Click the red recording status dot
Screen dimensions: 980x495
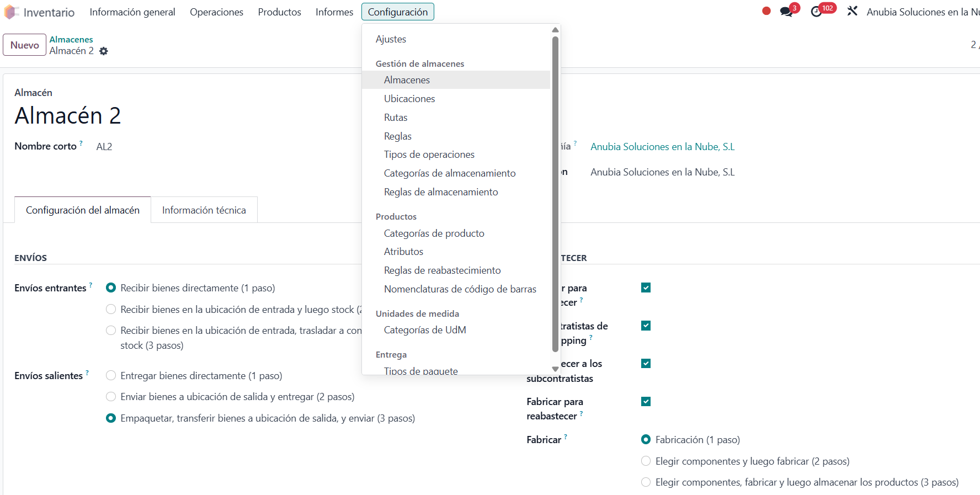(766, 11)
